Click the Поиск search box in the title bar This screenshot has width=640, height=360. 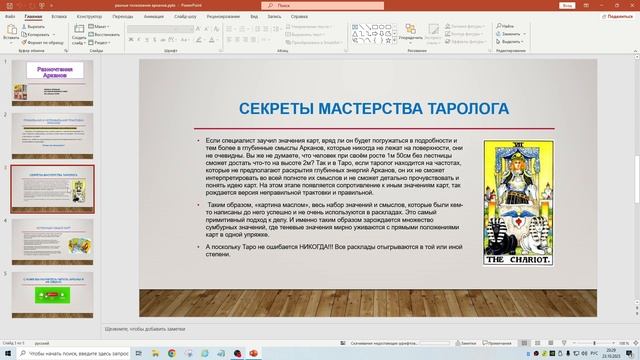click(x=322, y=6)
